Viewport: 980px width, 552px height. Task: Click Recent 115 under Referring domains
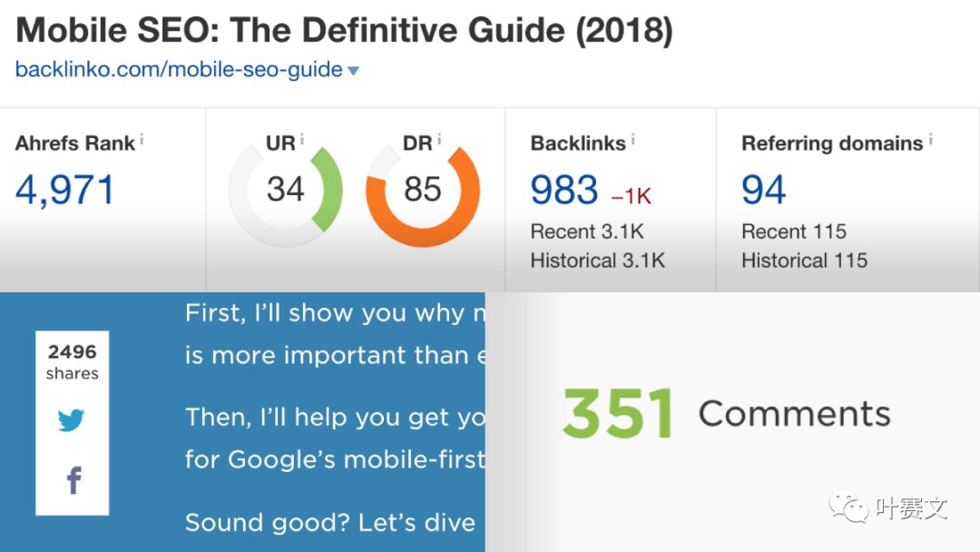[794, 232]
